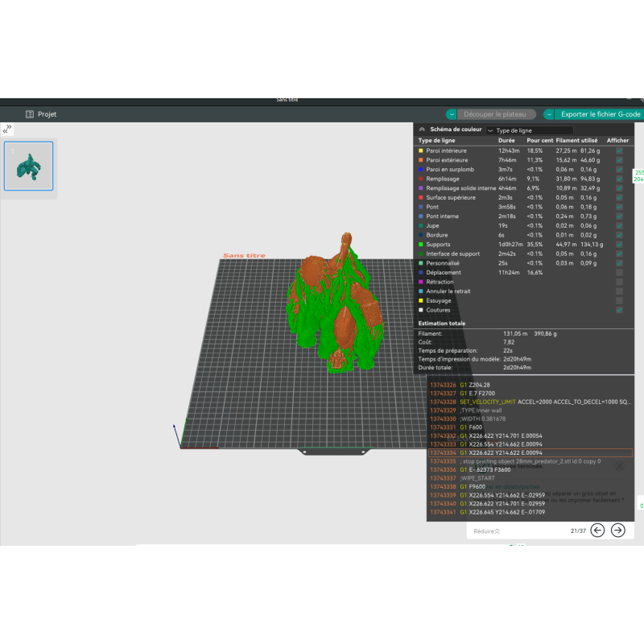Viewport: 644px width, 644px height.
Task: Open dropdown arrow beside Exporter le fichier G-code
Action: (x=549, y=114)
